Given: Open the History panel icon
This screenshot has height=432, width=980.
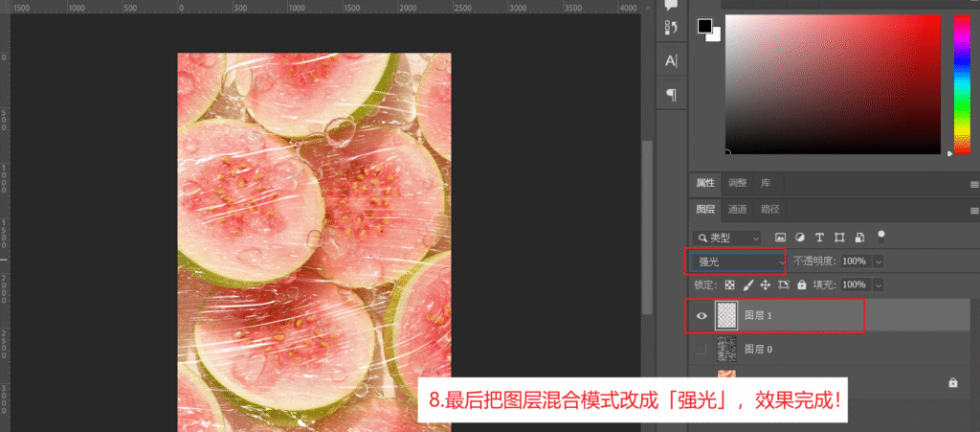Looking at the screenshot, I should coord(671,28).
